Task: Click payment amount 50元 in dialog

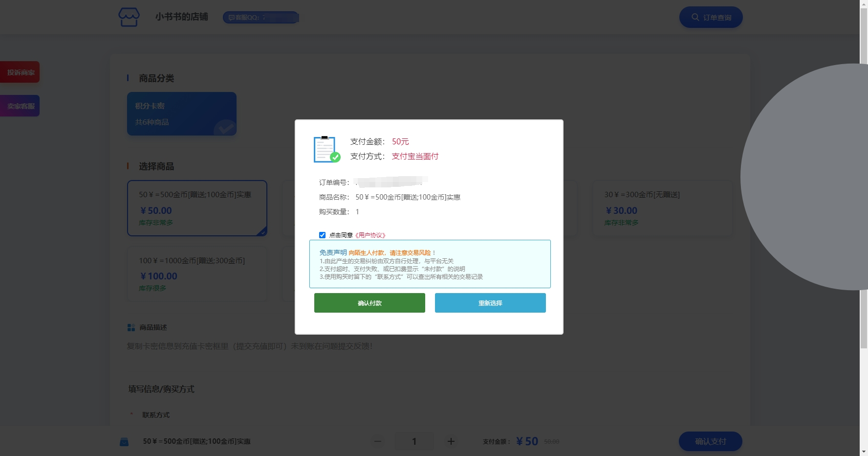Action: 400,141
